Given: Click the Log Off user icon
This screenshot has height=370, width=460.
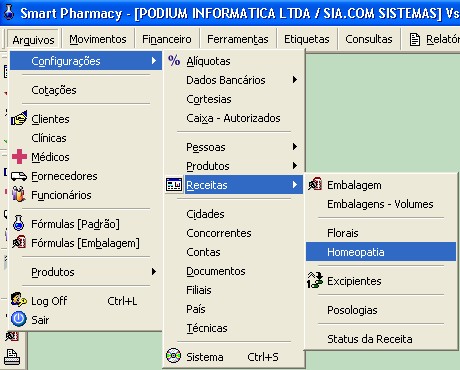Looking at the screenshot, I should point(19,300).
